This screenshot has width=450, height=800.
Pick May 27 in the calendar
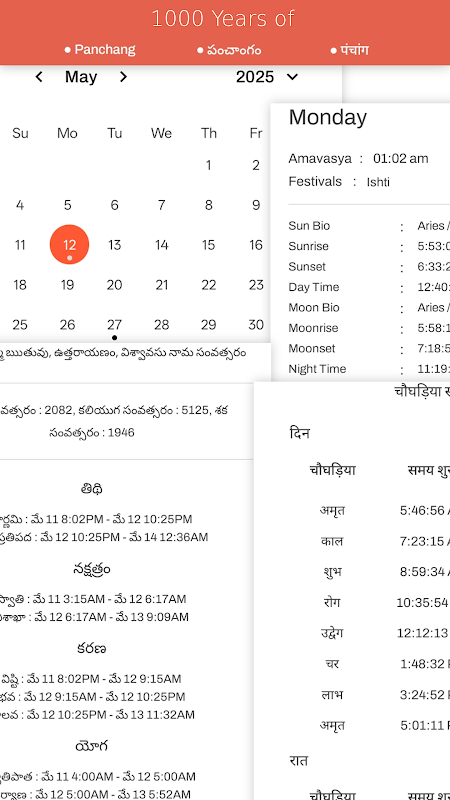(114, 325)
